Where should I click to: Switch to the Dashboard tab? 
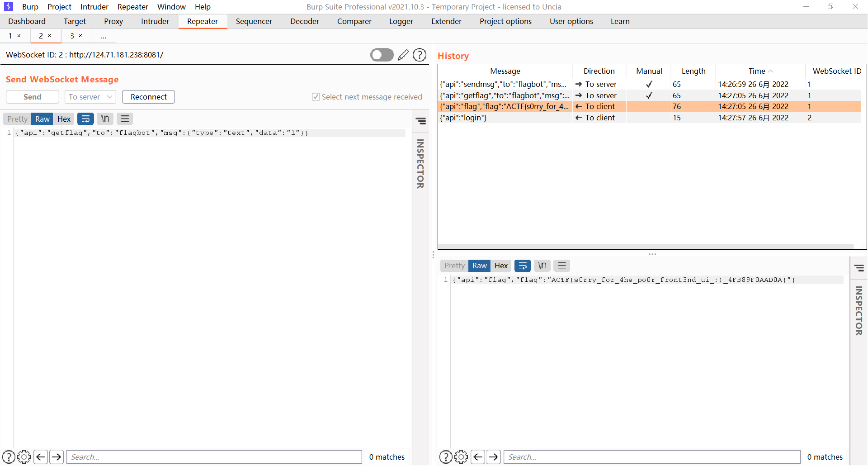[27, 21]
